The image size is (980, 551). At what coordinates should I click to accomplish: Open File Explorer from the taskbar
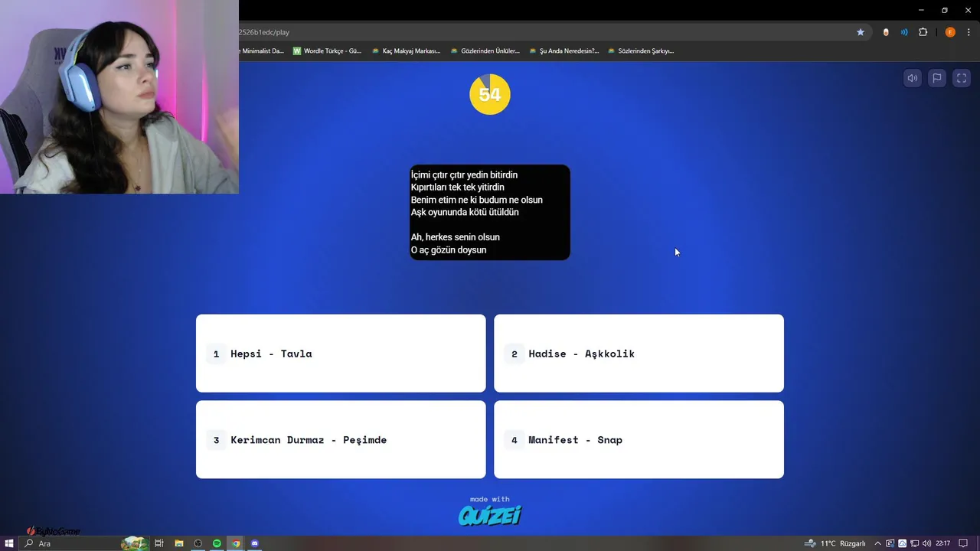pyautogui.click(x=178, y=543)
